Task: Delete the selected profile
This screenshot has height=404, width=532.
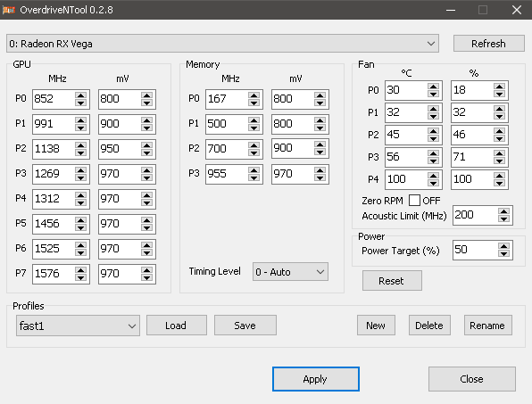Action: click(x=429, y=326)
